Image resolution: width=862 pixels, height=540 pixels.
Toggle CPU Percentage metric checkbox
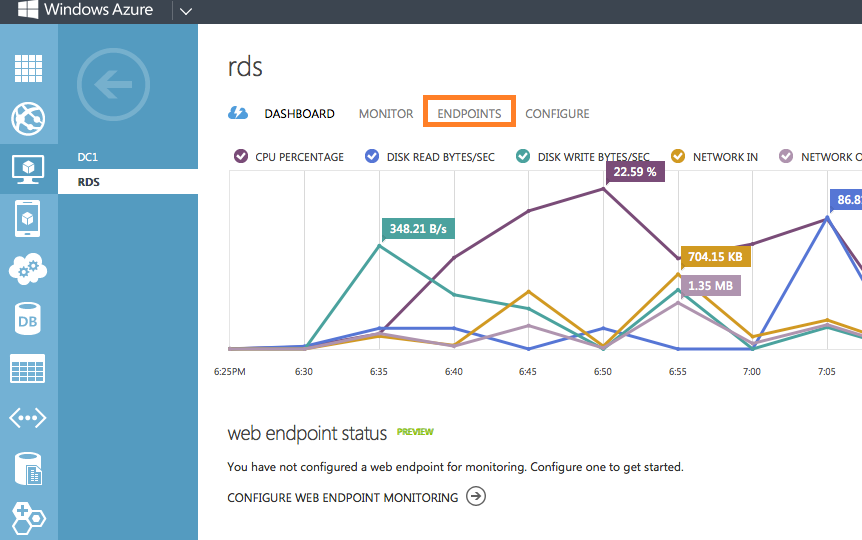click(241, 156)
